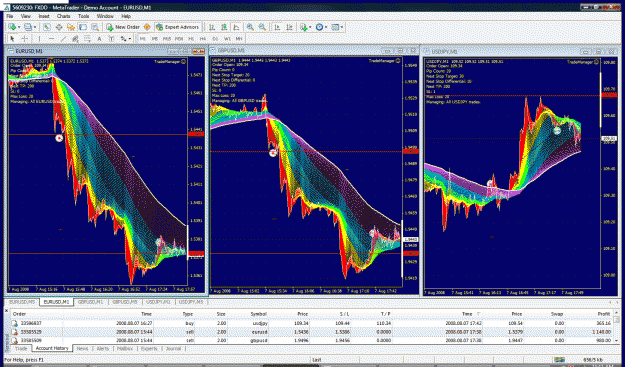Switch to line chart display
The height and width of the screenshot is (367, 625).
(x=236, y=27)
